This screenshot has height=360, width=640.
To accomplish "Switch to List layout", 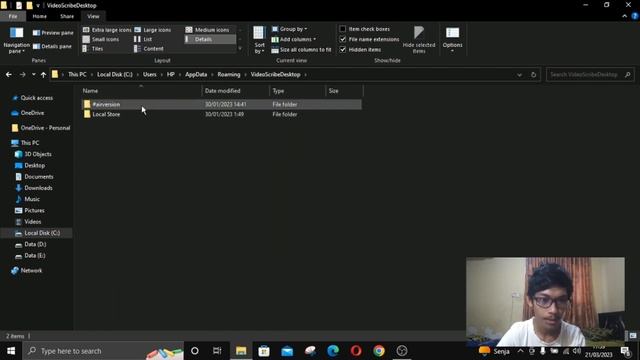I will click(x=143, y=39).
